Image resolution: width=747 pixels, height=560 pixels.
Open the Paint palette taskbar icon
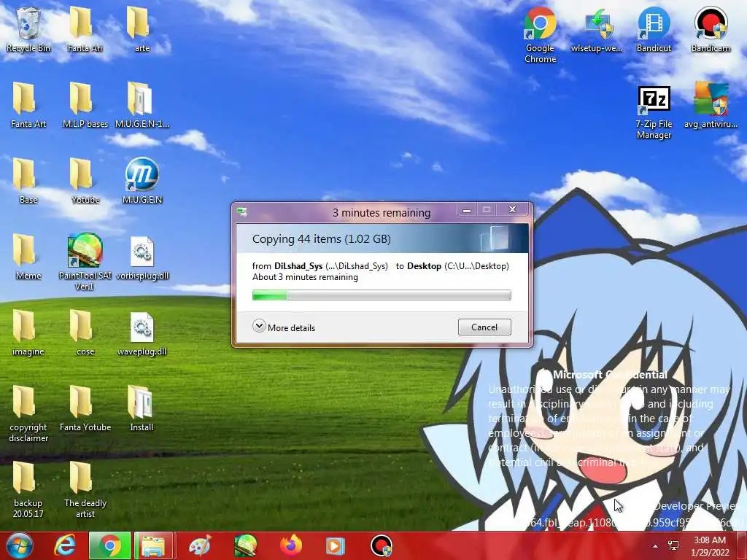coord(200,545)
